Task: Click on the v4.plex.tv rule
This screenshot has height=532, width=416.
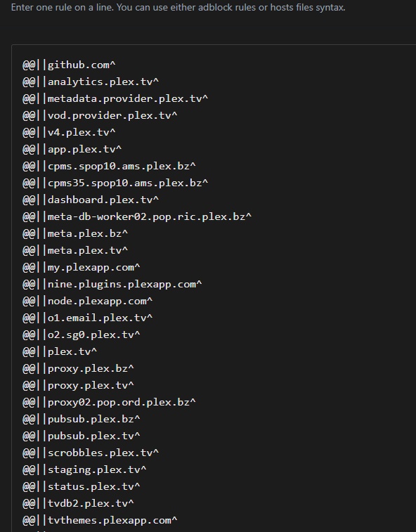Action: [x=69, y=132]
